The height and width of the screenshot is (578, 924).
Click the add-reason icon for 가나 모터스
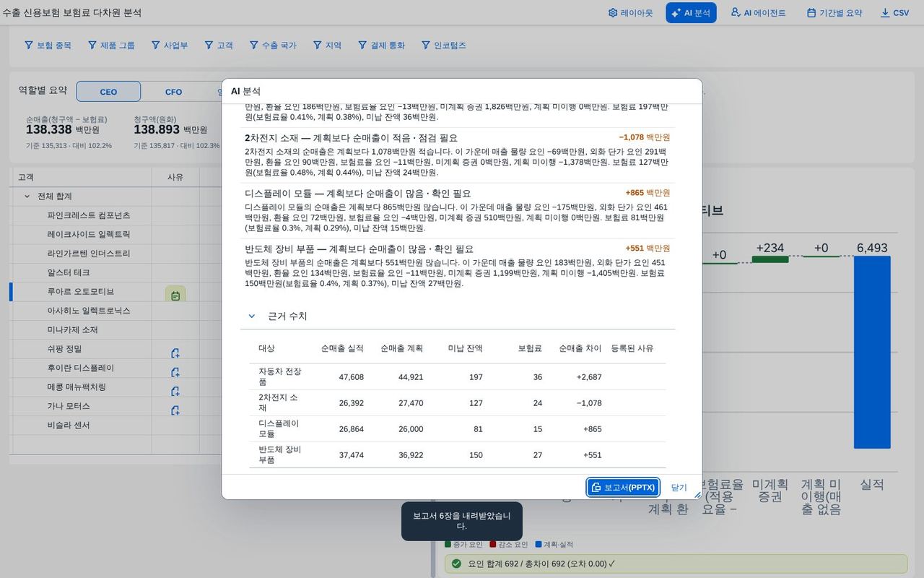click(x=175, y=410)
